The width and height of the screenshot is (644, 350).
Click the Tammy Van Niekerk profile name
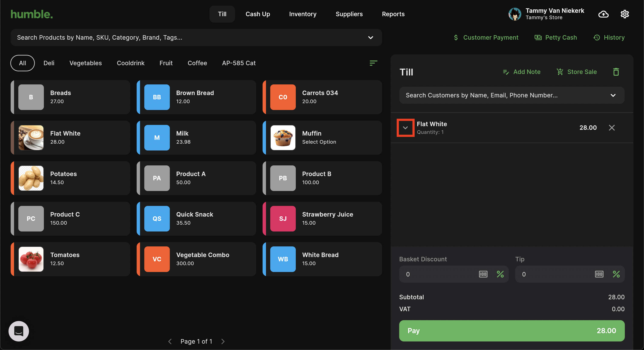click(555, 11)
